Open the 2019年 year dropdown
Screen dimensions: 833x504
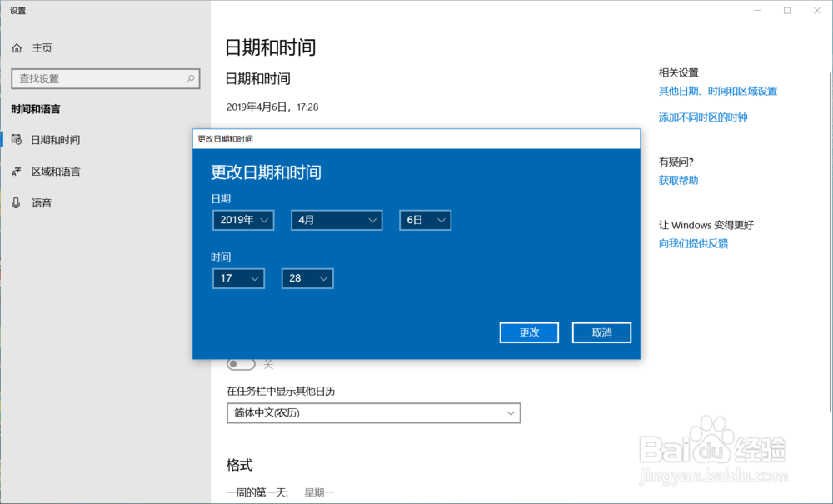242,220
